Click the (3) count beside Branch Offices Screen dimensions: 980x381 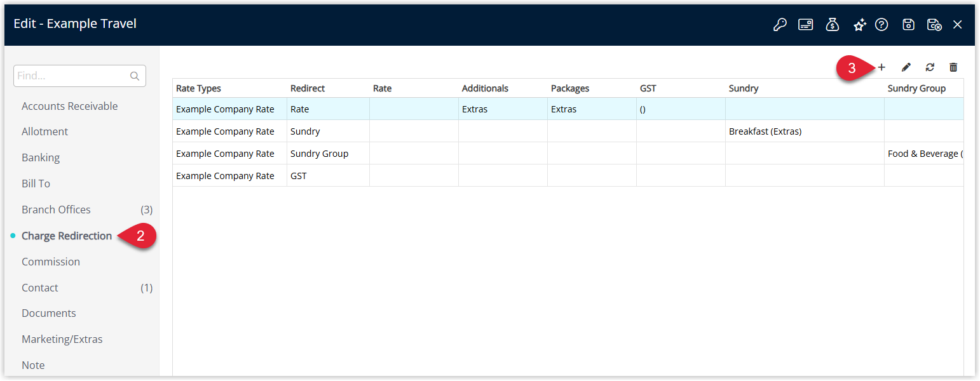point(146,210)
